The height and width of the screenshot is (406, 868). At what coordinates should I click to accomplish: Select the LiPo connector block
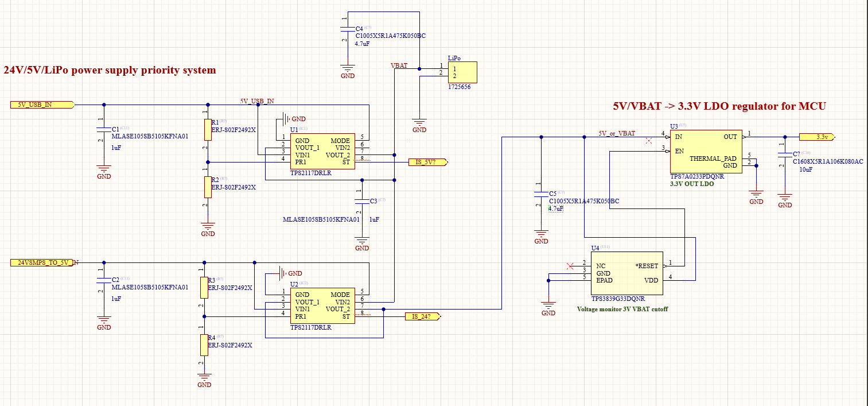pos(462,73)
